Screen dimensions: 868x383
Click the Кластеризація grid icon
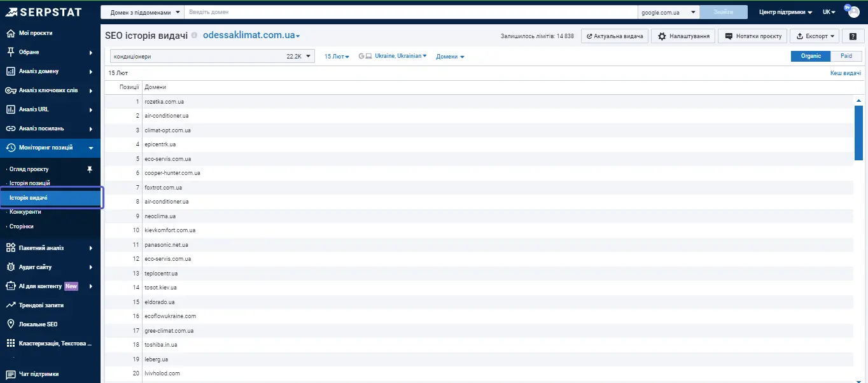(x=10, y=344)
